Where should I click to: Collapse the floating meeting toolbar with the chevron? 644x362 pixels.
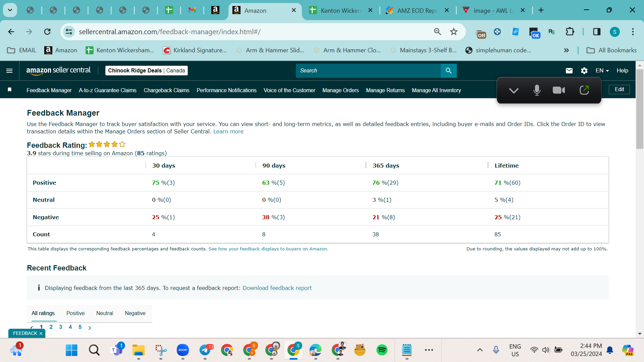[x=514, y=90]
